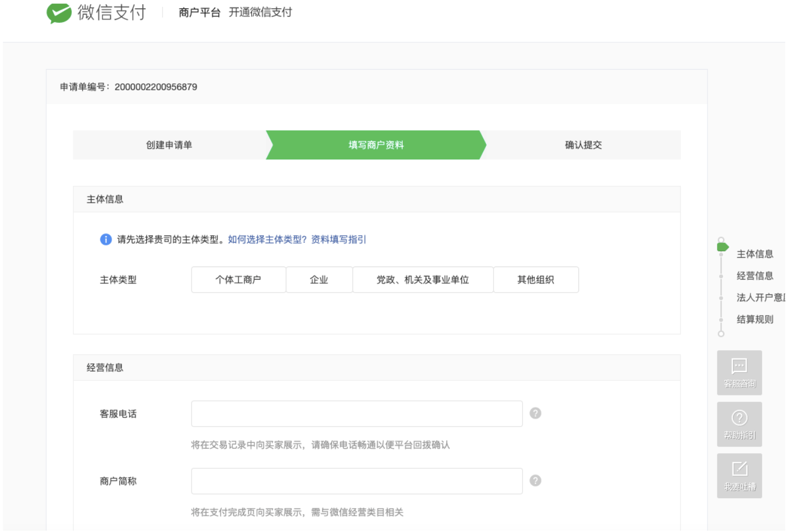Select 个体工商户 as entity type

tap(238, 280)
